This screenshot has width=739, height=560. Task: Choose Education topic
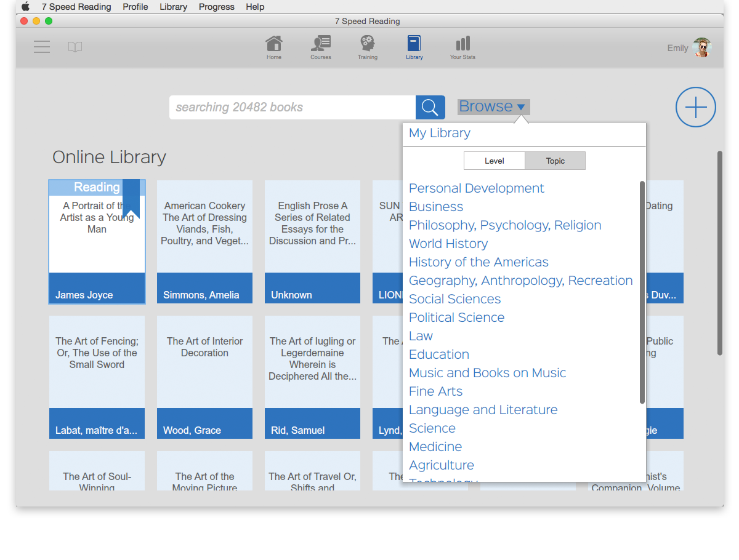439,354
